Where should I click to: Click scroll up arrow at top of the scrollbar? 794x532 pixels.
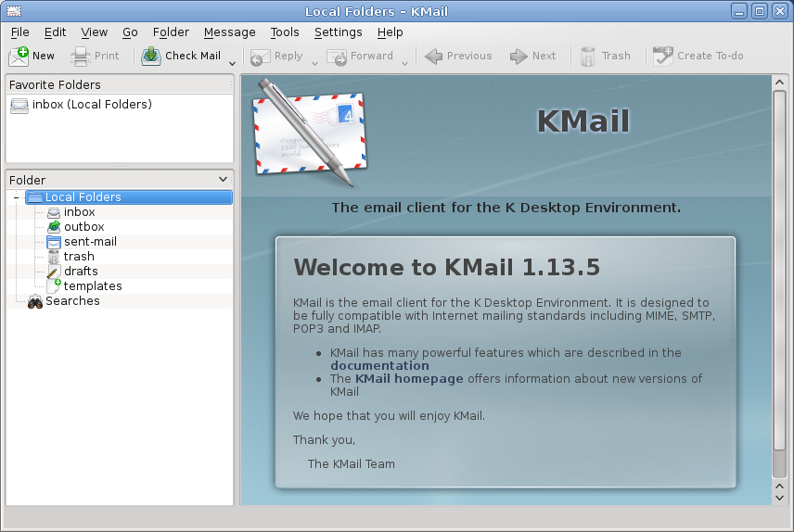point(779,82)
